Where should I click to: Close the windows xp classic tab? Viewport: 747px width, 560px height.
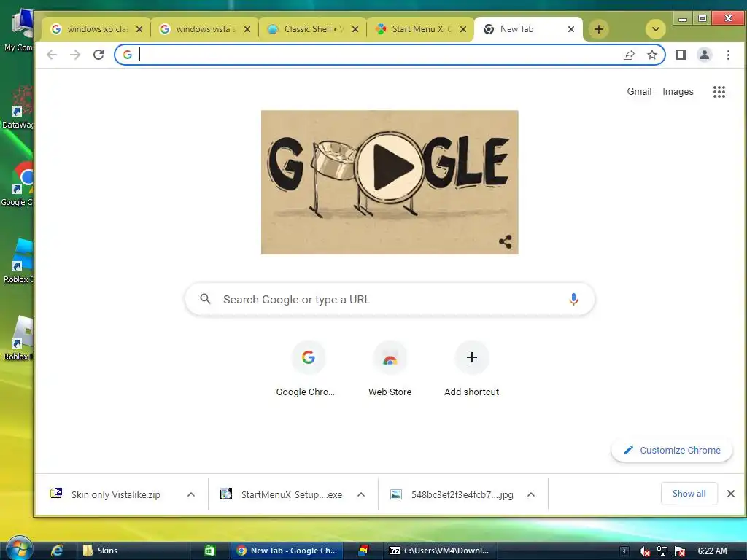139,29
